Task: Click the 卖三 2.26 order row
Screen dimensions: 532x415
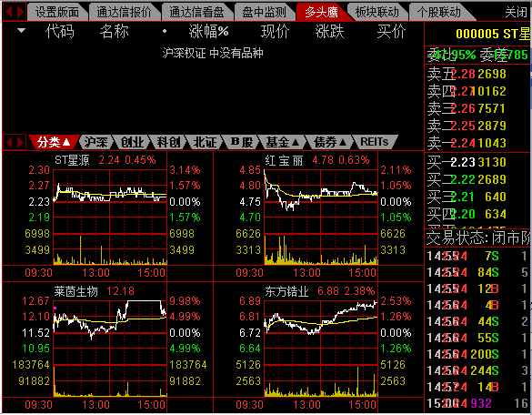Action: click(x=477, y=108)
